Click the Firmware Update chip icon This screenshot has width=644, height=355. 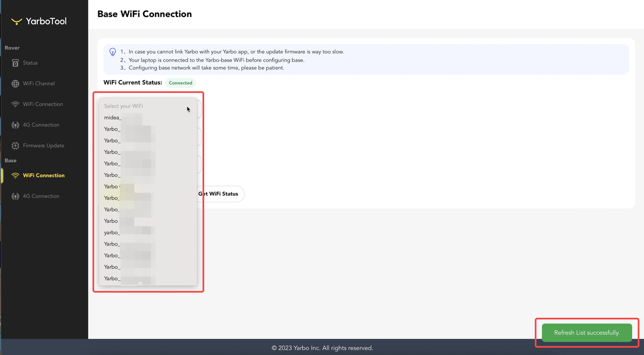[15, 146]
